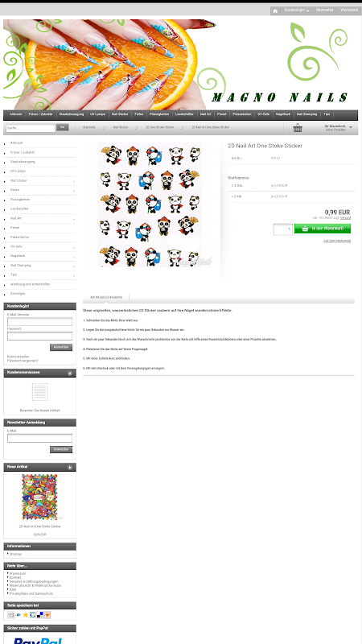Open the Artikelbeschreibung tab
Screen dimensions: 362x644
[x=106, y=297]
